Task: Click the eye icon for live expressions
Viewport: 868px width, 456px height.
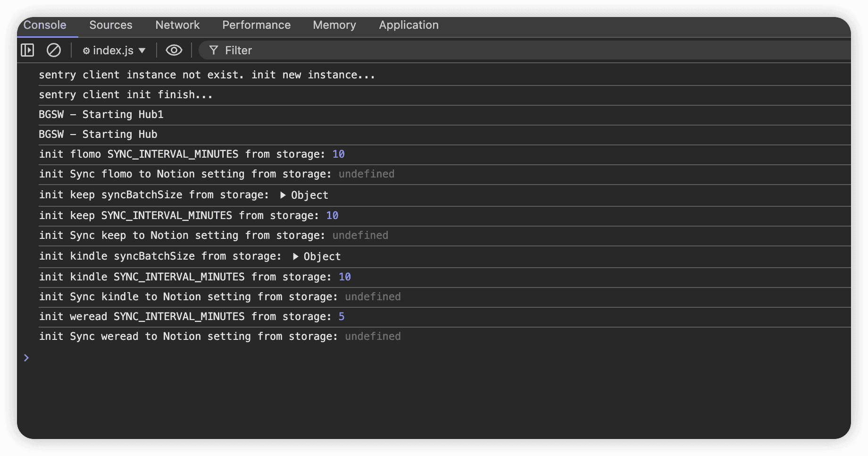Action: pyautogui.click(x=174, y=50)
